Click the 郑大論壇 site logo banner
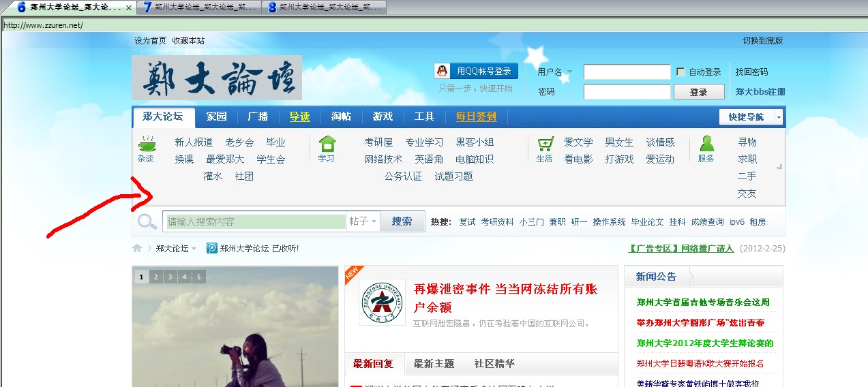 (217, 78)
